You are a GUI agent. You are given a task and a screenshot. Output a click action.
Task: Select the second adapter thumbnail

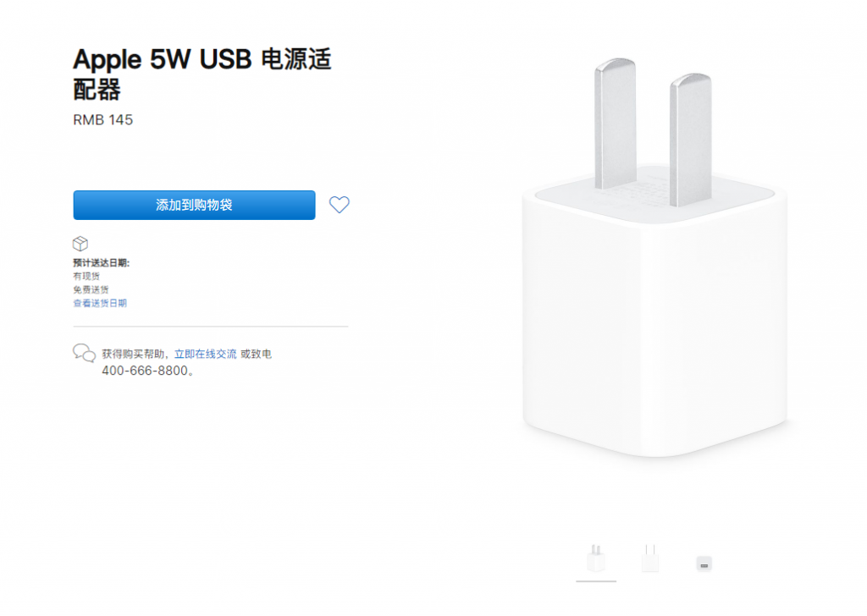650,558
